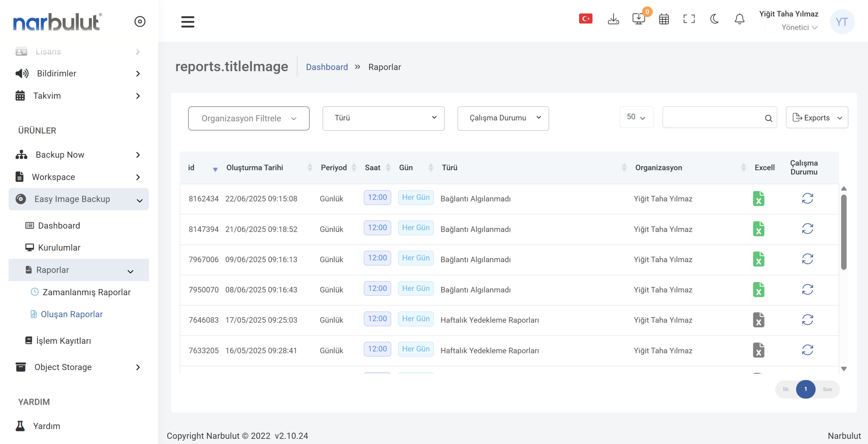Open the calendar icon in top bar

coord(664,19)
